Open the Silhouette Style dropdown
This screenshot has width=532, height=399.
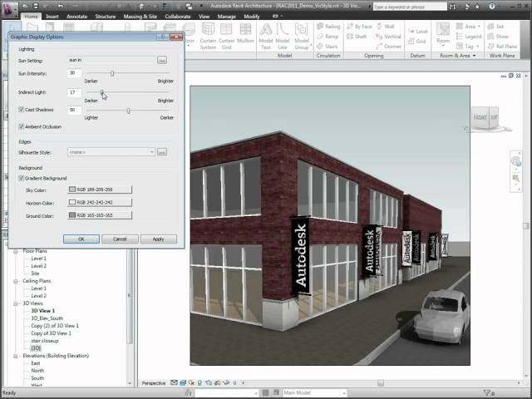111,152
